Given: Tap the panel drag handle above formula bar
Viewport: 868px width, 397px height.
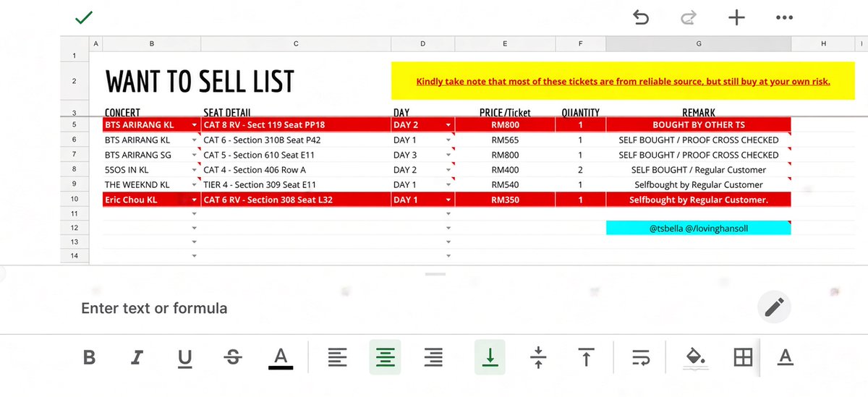Looking at the screenshot, I should click(x=435, y=274).
